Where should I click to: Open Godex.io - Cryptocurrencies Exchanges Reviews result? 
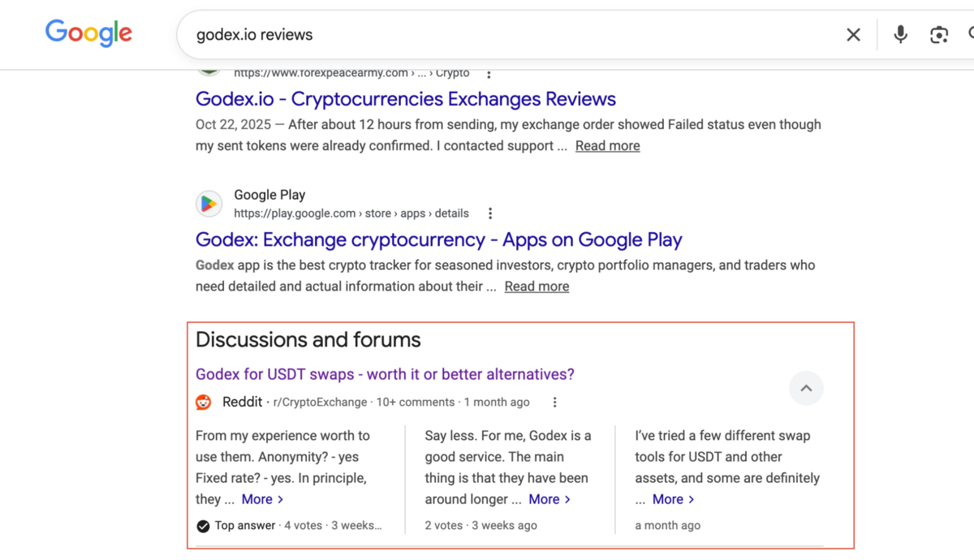406,99
